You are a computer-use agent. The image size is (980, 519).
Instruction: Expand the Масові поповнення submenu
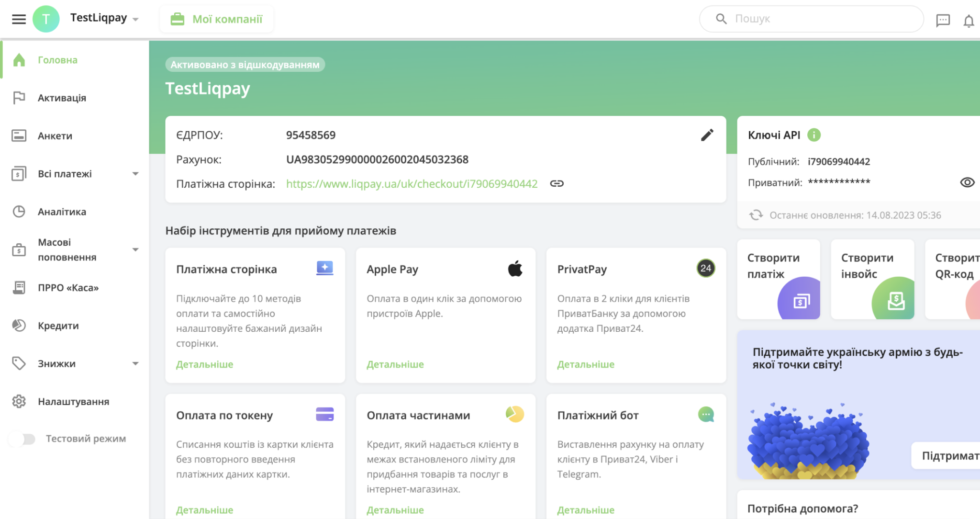[x=135, y=249]
